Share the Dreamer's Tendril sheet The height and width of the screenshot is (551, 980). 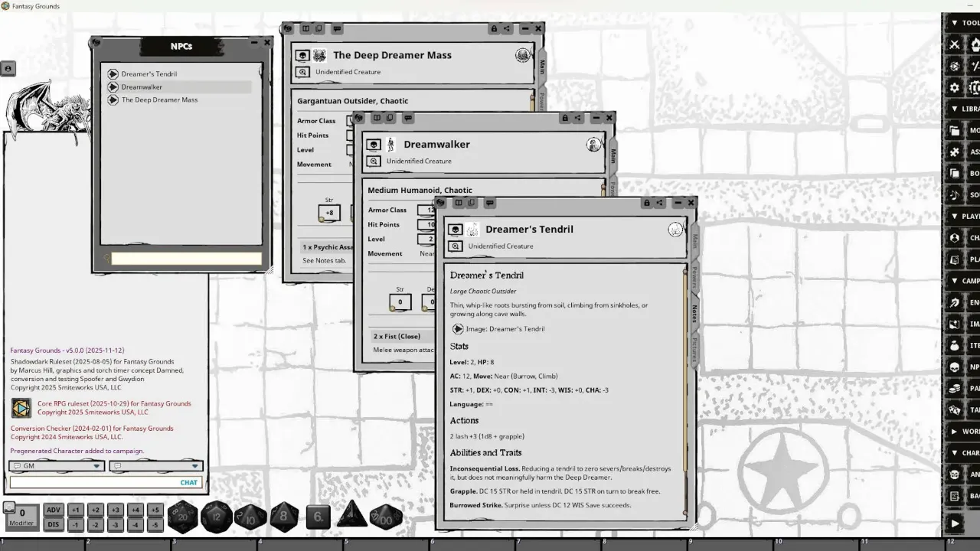click(x=659, y=203)
